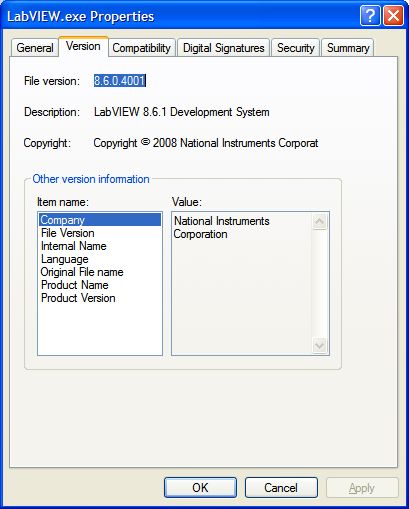Show the Summary tab
This screenshot has width=409, height=509.
coord(348,48)
